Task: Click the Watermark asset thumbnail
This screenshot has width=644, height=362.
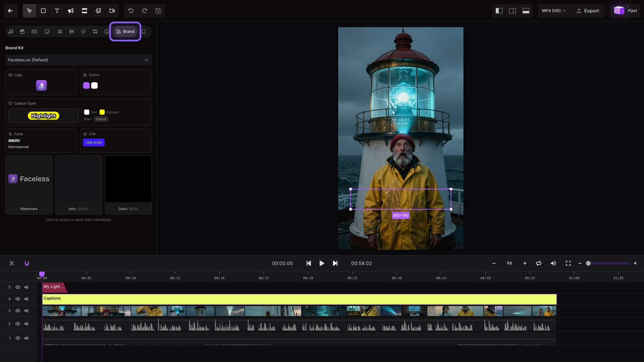Action: 29,185
